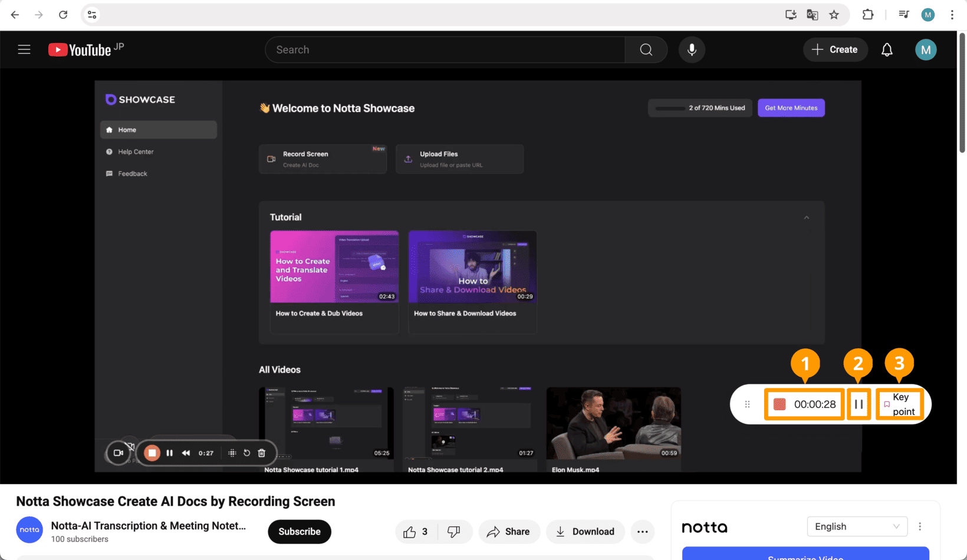The width and height of the screenshot is (967, 560).
Task: View site information in address bar
Action: coord(92,15)
